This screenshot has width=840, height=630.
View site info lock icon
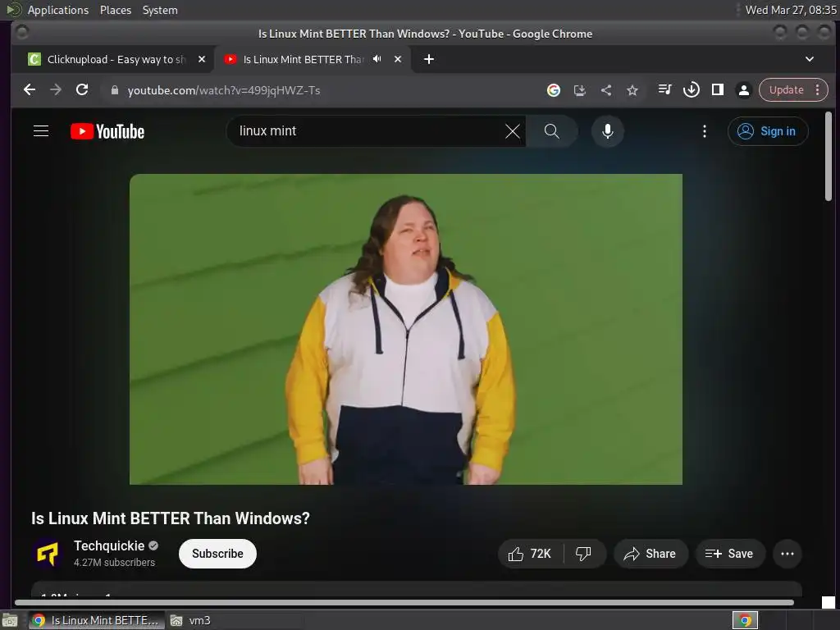click(x=114, y=90)
